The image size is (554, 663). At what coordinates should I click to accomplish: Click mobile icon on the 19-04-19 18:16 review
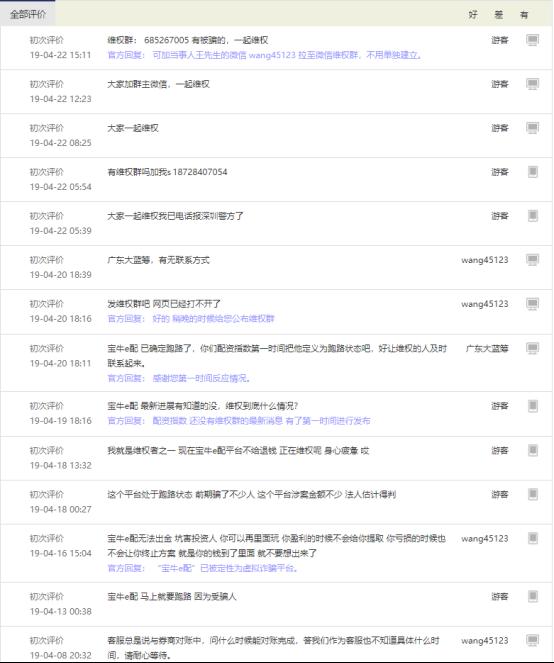click(x=533, y=406)
